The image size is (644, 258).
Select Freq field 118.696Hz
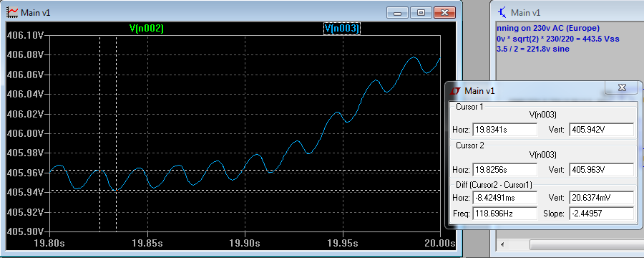pos(504,214)
